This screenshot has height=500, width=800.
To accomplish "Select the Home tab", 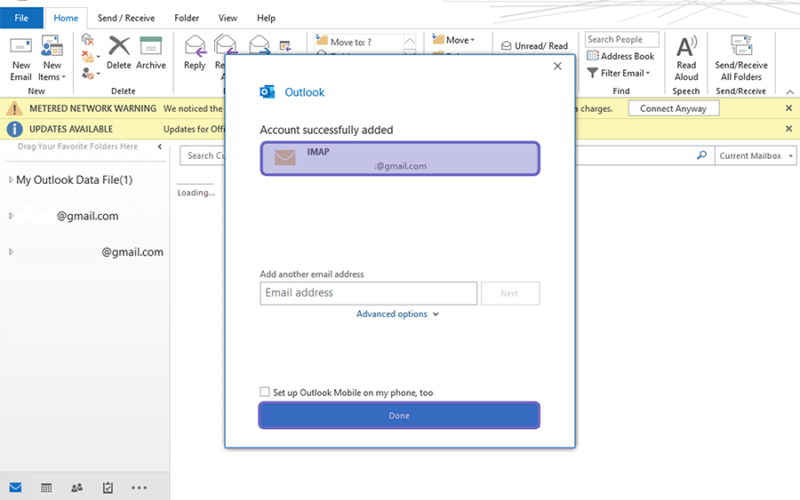I will pos(66,18).
